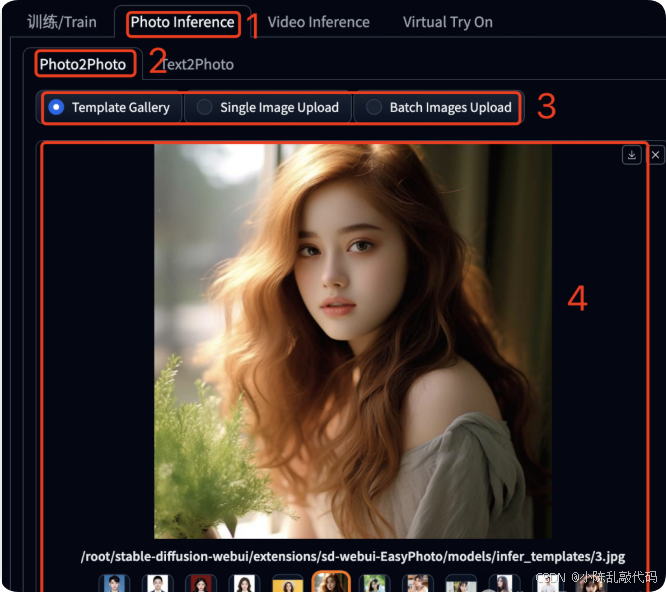Viewport: 666px width, 592px height.
Task: Download the template image using the download icon
Action: 632,155
